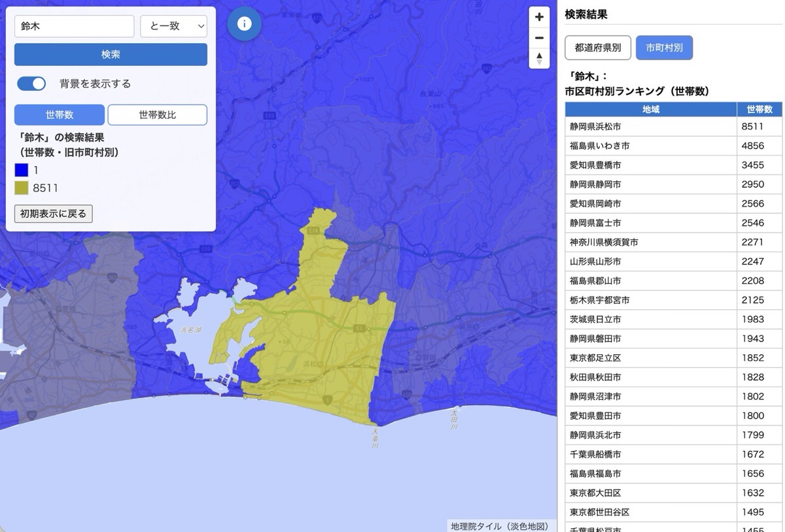
Task: Select the 静岡県浜松市 row in ranking
Action: coord(651,127)
